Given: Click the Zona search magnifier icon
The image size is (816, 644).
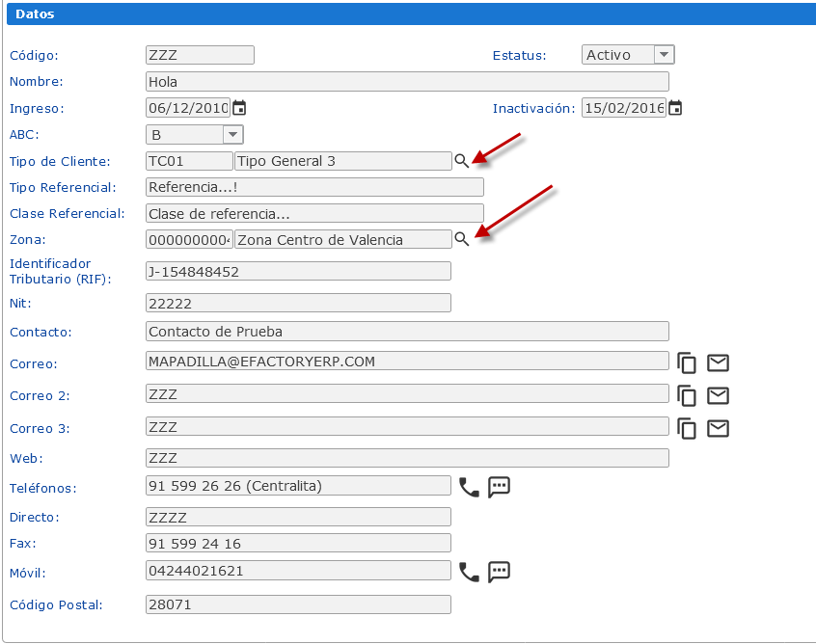Looking at the screenshot, I should point(462,239).
